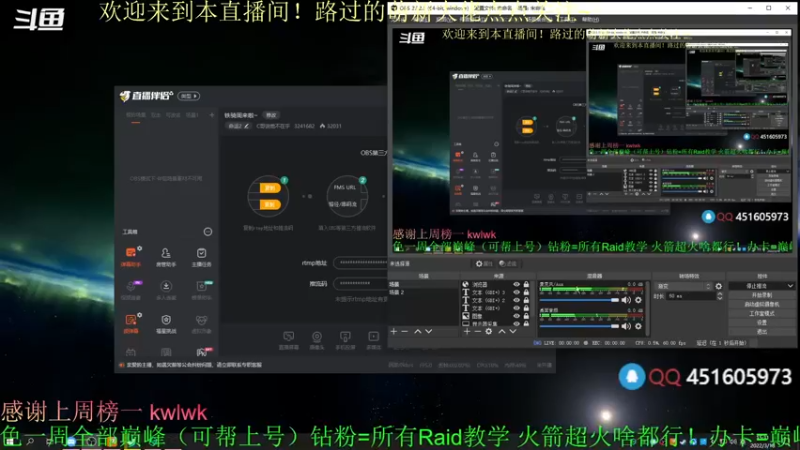Adjust the 桌面音频 volume slider
Viewport: 800px width, 450px height.
coord(579,326)
